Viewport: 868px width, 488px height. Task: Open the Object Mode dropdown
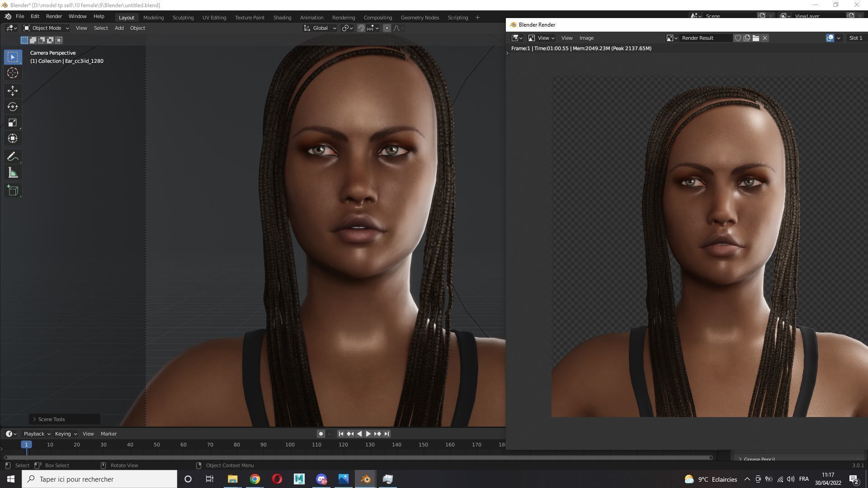click(46, 28)
